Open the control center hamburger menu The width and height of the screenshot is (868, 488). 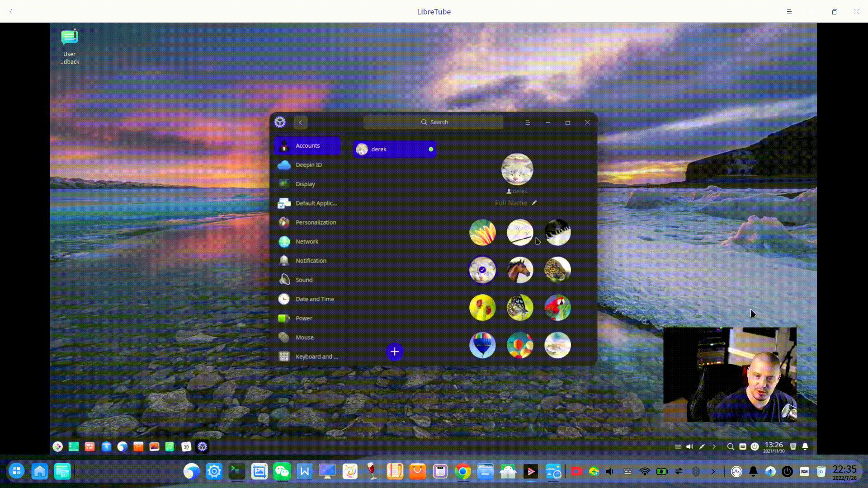[528, 122]
